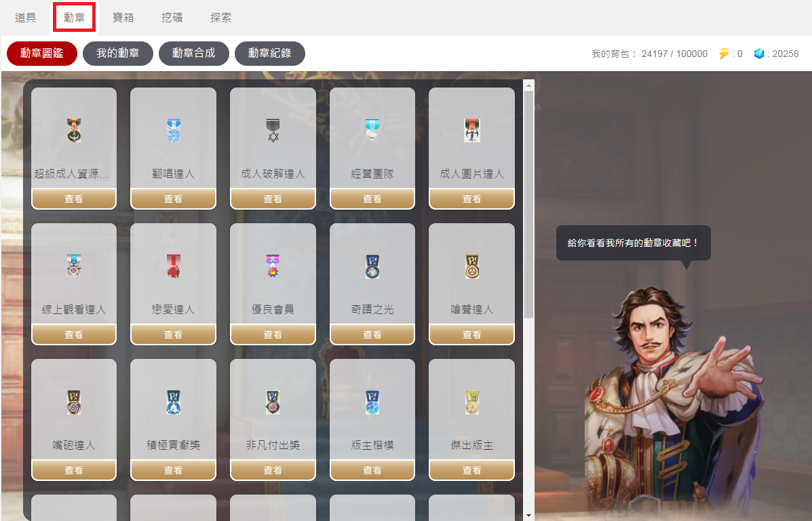Click the lightning energy icon
This screenshot has height=521, width=812.
pos(723,54)
